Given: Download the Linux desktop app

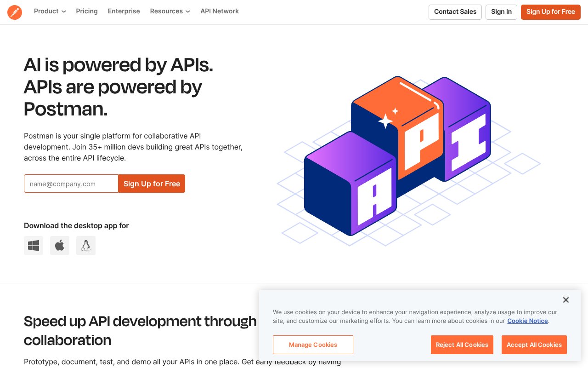Looking at the screenshot, I should point(86,246).
